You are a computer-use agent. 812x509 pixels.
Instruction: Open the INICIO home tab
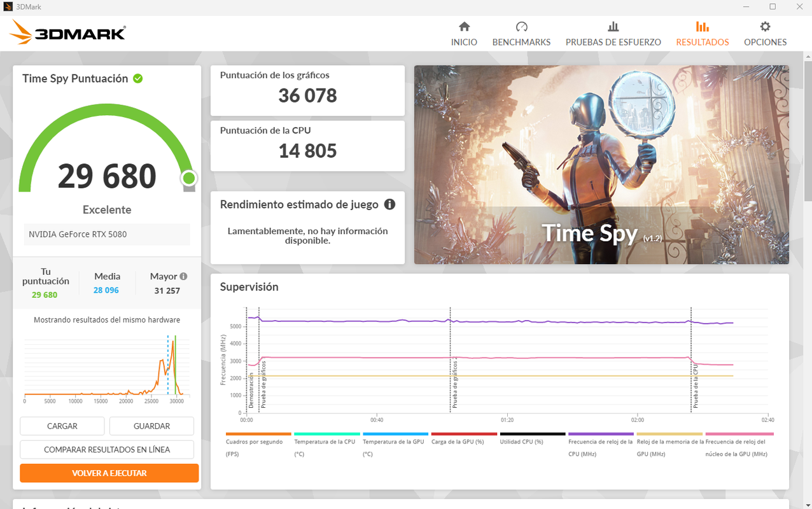tap(464, 34)
